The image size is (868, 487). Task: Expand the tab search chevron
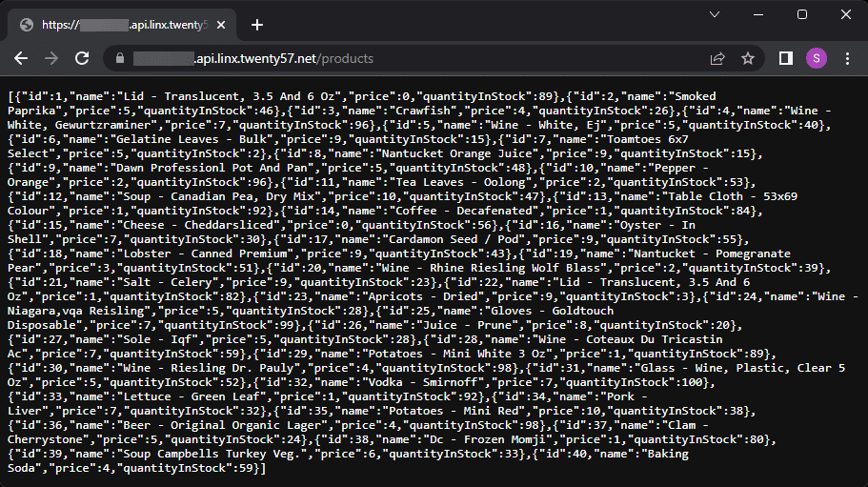(x=715, y=15)
